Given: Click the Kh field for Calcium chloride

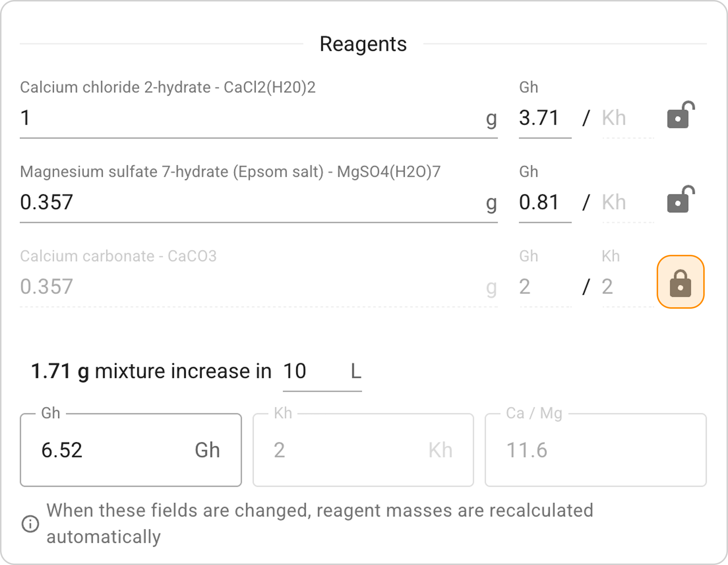Looking at the screenshot, I should tap(628, 118).
